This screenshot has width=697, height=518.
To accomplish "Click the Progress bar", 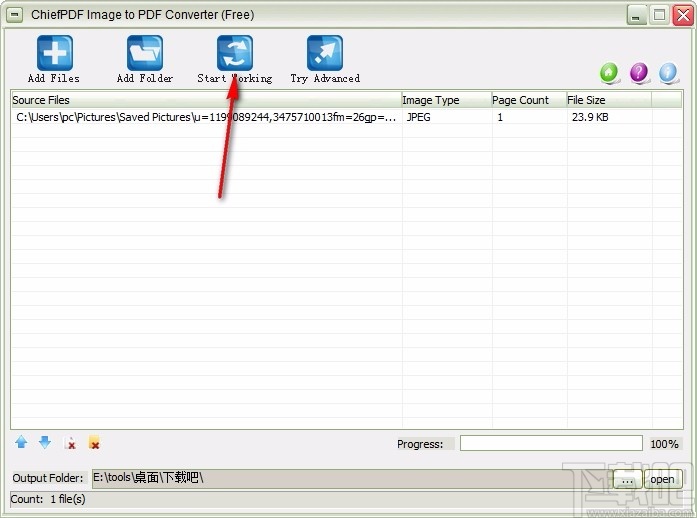I will (551, 443).
